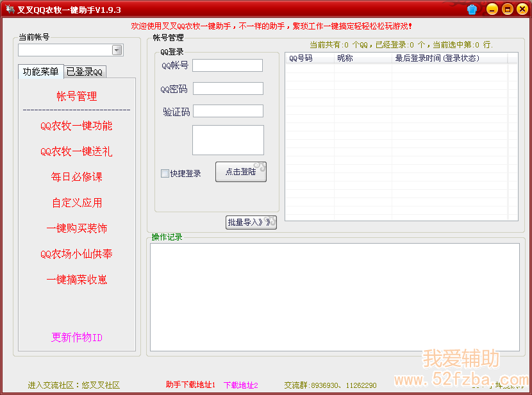Select 自定义应用 menu entry
This screenshot has width=532, height=395.
(77, 203)
